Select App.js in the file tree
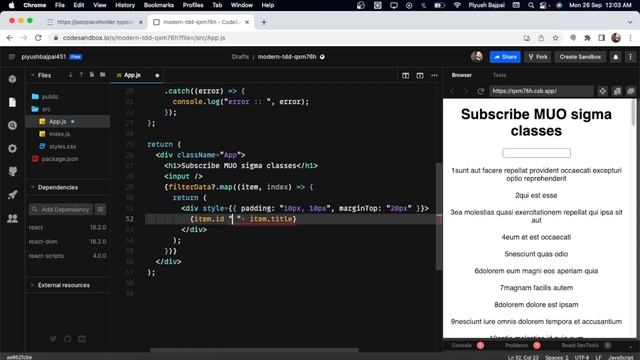The image size is (640, 360). pyautogui.click(x=67, y=121)
